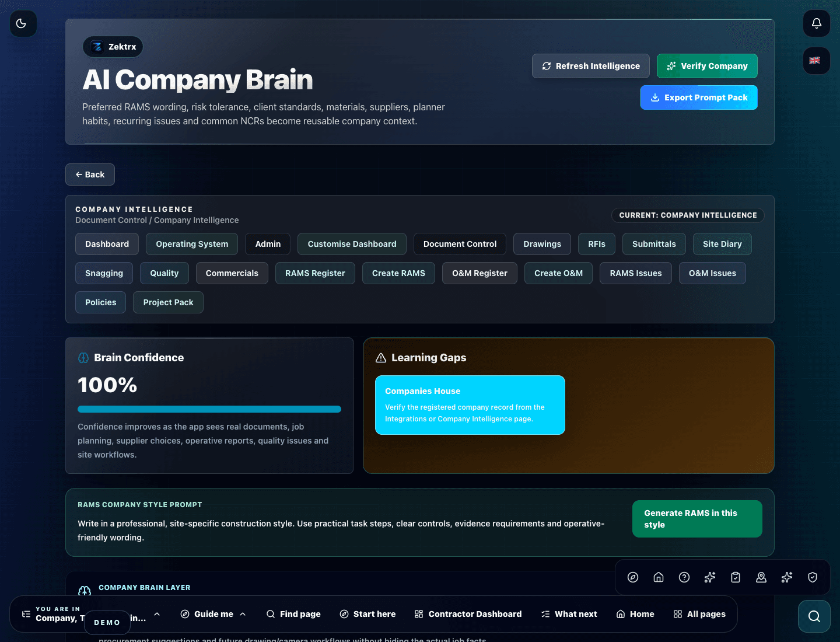840x642 pixels.
Task: Open the O&M Register tab
Action: (x=480, y=273)
